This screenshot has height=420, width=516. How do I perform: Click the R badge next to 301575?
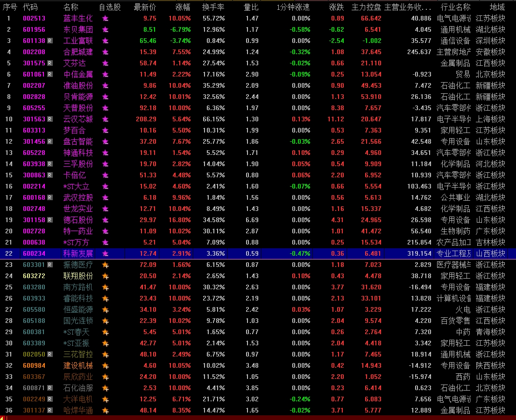(x=49, y=63)
